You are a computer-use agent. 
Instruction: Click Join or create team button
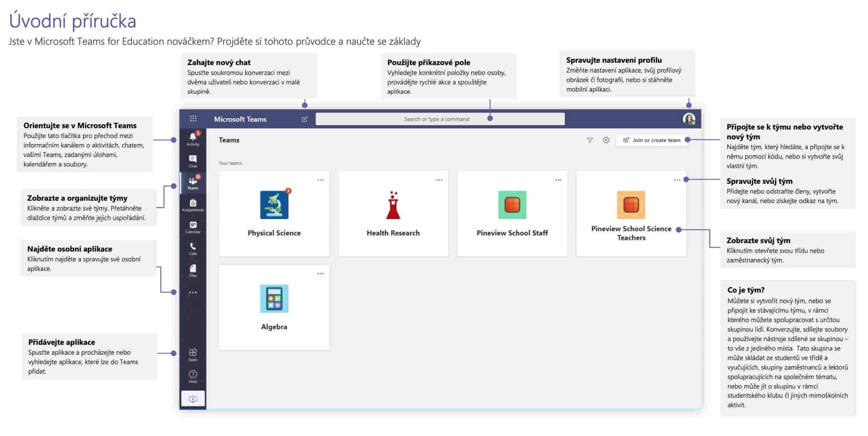pos(652,140)
